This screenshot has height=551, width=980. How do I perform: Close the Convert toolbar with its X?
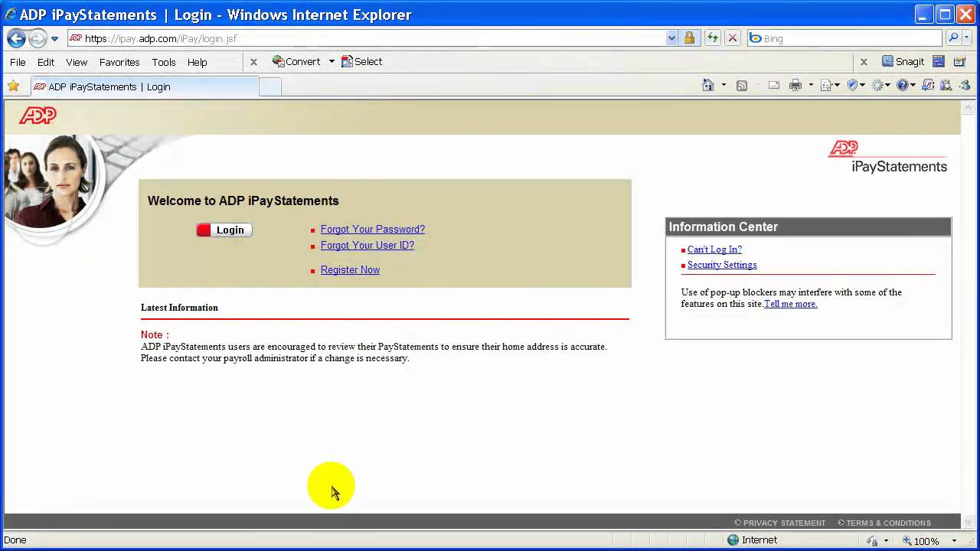click(x=253, y=62)
